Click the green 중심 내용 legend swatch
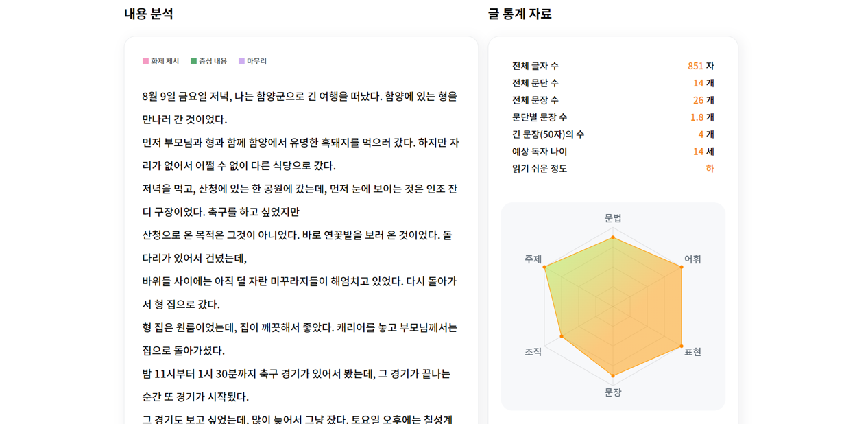Image resolution: width=868 pixels, height=424 pixels. (x=194, y=61)
